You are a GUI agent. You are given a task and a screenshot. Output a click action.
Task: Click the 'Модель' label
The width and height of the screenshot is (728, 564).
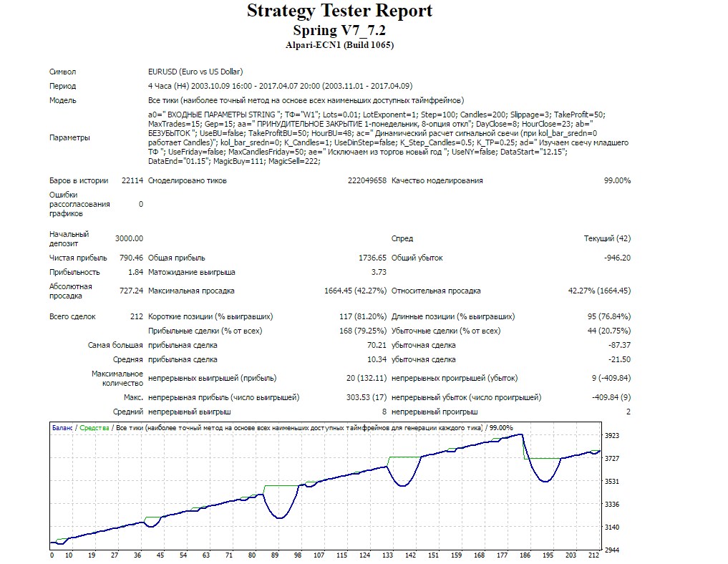tap(63, 100)
